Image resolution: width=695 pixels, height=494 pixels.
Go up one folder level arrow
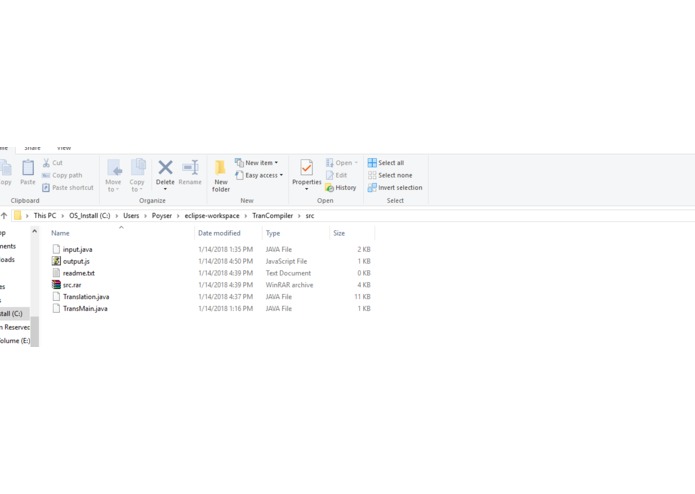(x=4, y=216)
